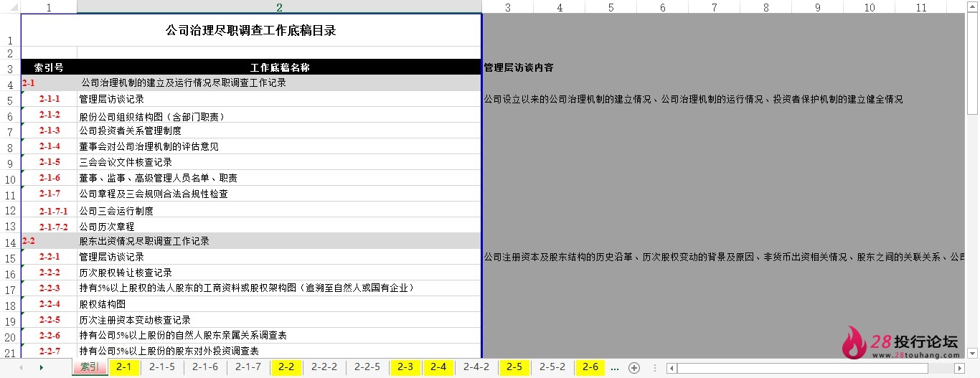Click 公司历次章程 cell

279,226
